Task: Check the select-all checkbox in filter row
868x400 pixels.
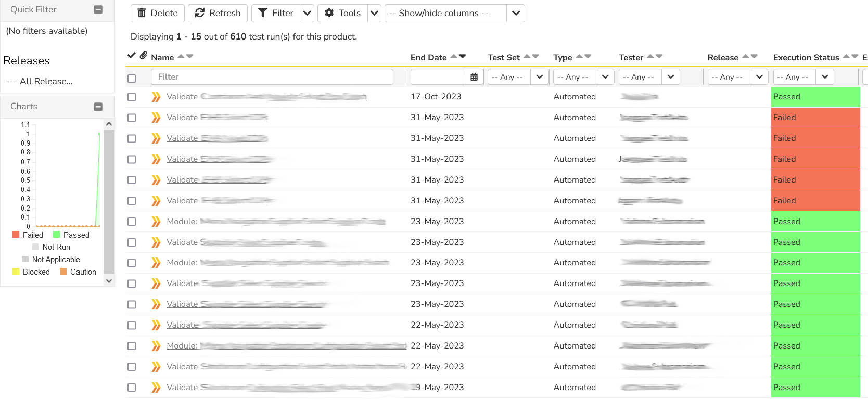Action: (x=132, y=79)
